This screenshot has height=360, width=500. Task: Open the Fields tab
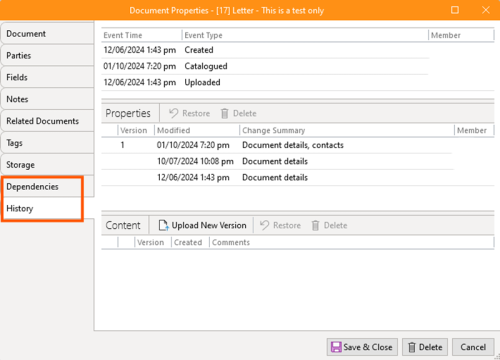(x=47, y=77)
